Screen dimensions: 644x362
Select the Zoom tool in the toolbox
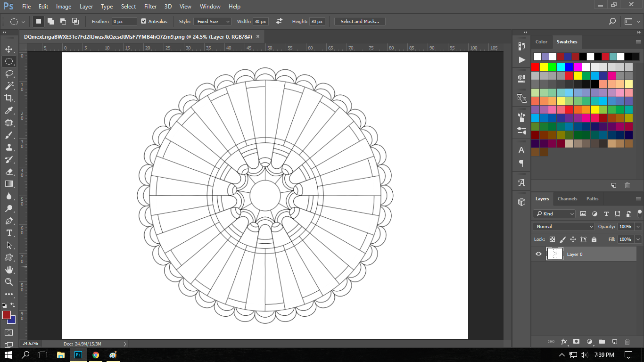point(9,282)
